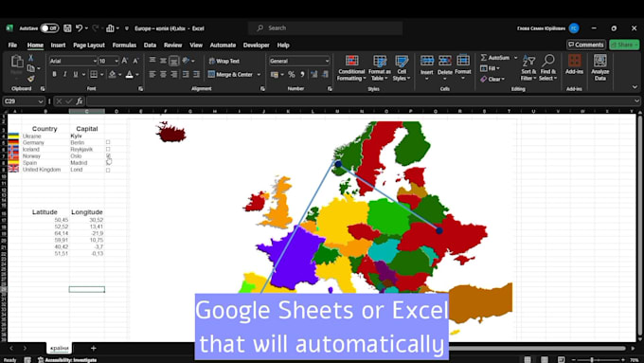Click the Wrap Text button
The height and width of the screenshot is (363, 644).
point(224,61)
